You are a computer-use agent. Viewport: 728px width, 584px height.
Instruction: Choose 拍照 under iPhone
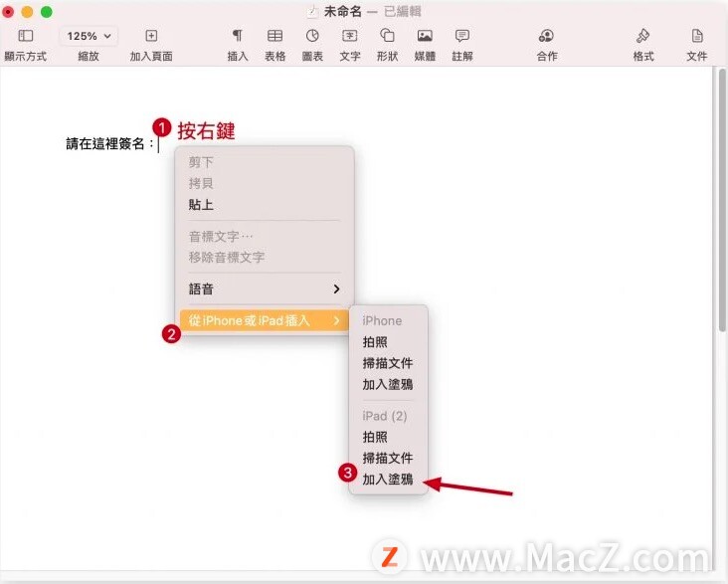(388, 342)
